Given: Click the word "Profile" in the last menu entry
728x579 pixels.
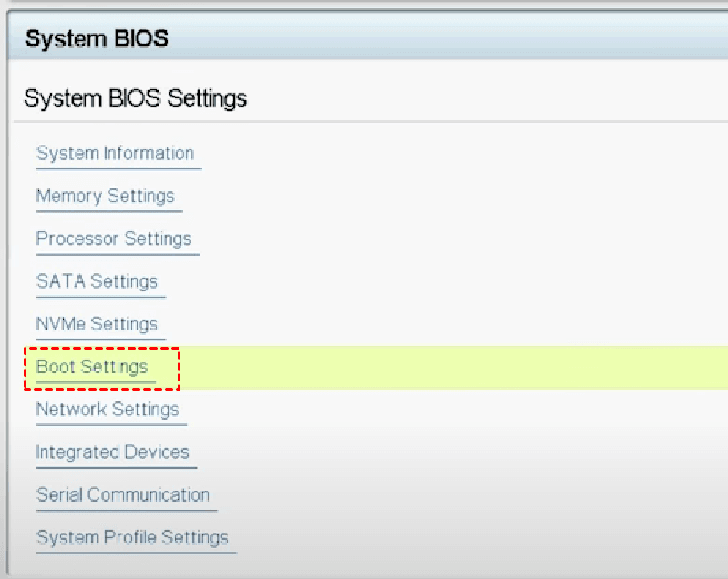Looking at the screenshot, I should (133, 538).
